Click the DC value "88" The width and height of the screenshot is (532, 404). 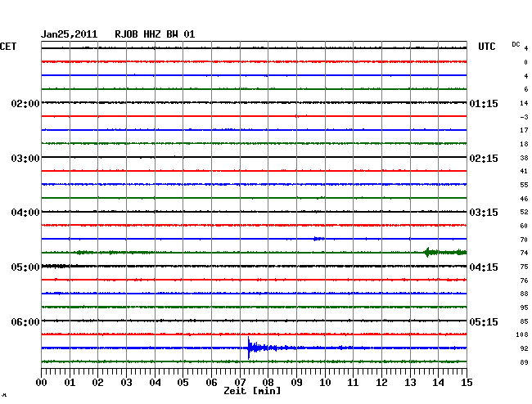(x=524, y=294)
